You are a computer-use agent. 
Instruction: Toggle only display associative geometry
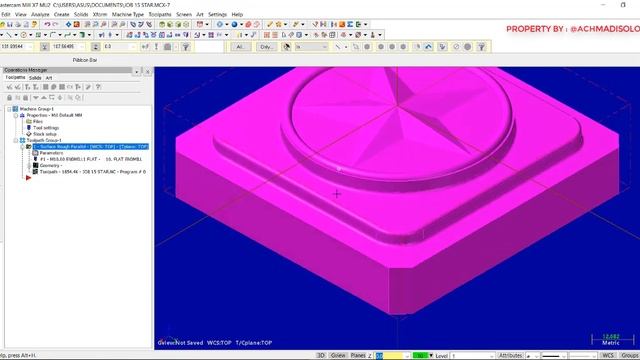coord(78,98)
